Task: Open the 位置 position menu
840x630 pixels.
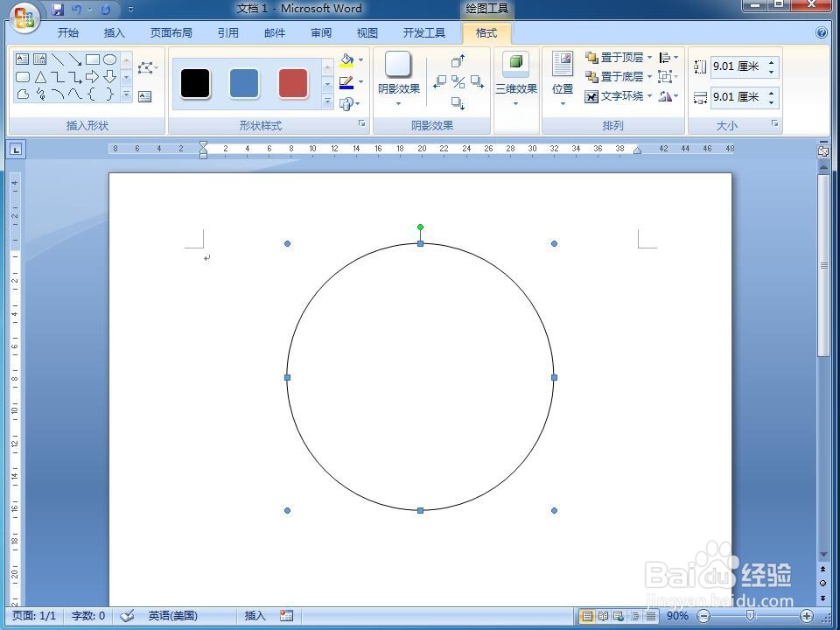Action: click(563, 78)
